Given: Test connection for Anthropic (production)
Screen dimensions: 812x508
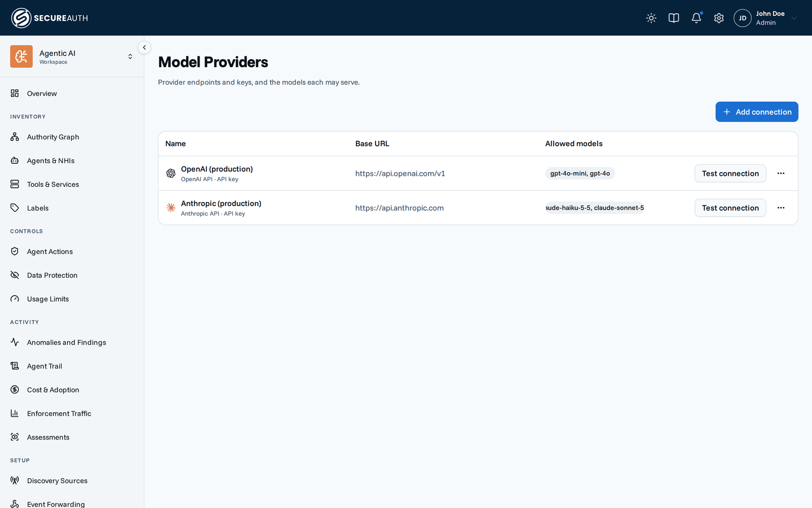Looking at the screenshot, I should tap(730, 208).
